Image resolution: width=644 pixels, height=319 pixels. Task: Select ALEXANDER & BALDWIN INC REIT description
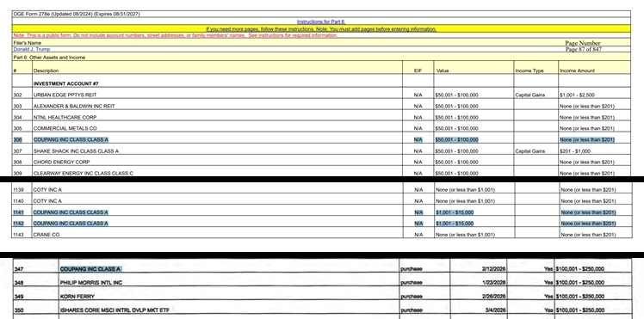pyautogui.click(x=74, y=107)
